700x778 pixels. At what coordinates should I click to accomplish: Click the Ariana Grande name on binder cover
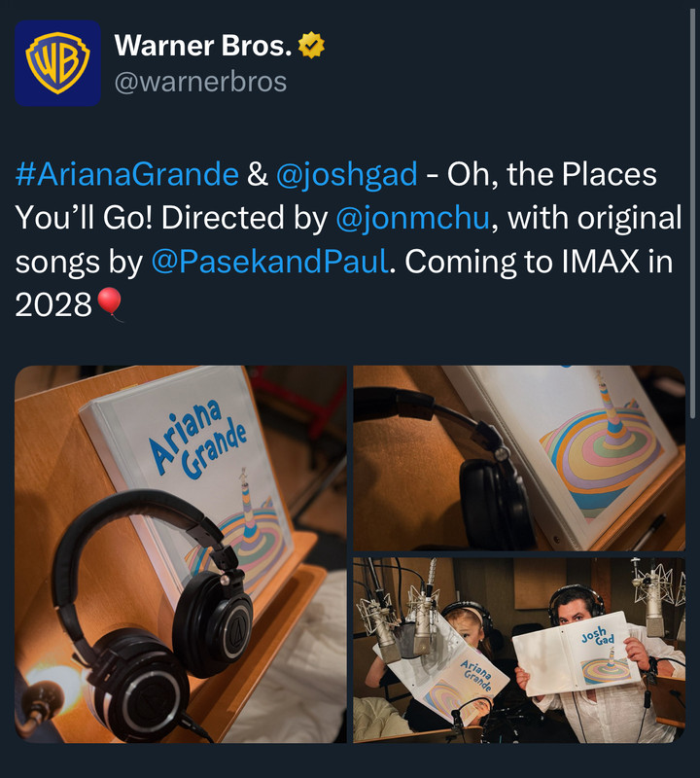tap(199, 439)
